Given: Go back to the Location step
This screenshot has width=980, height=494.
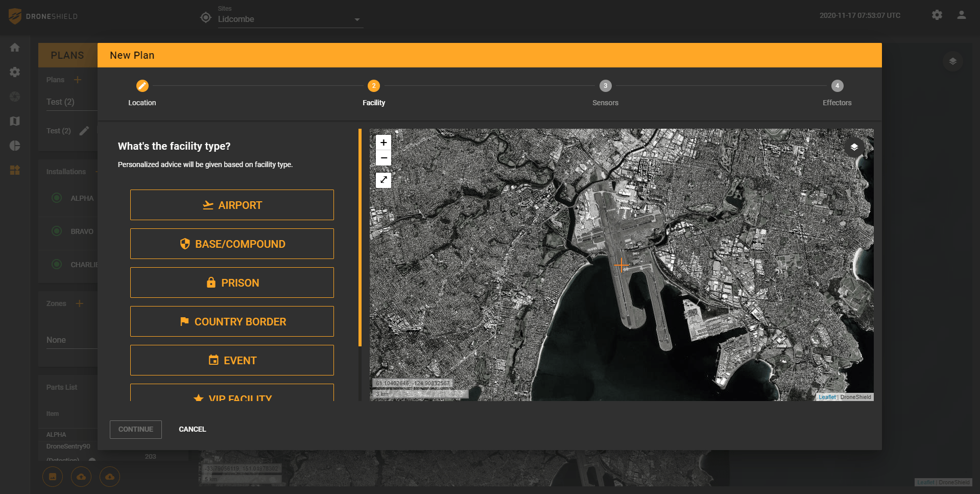Looking at the screenshot, I should (x=142, y=86).
